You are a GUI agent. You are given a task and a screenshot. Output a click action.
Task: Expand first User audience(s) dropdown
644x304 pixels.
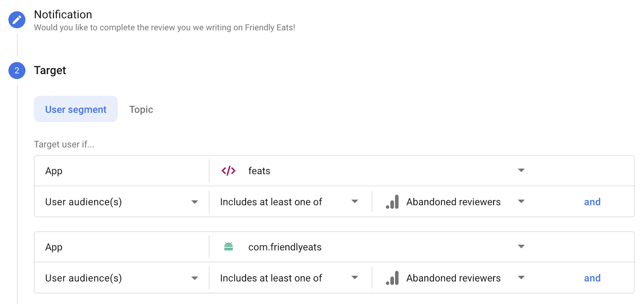pos(194,202)
